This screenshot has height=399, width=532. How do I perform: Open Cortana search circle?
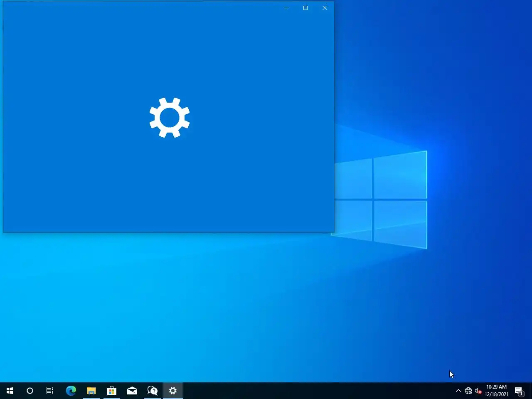click(x=30, y=391)
